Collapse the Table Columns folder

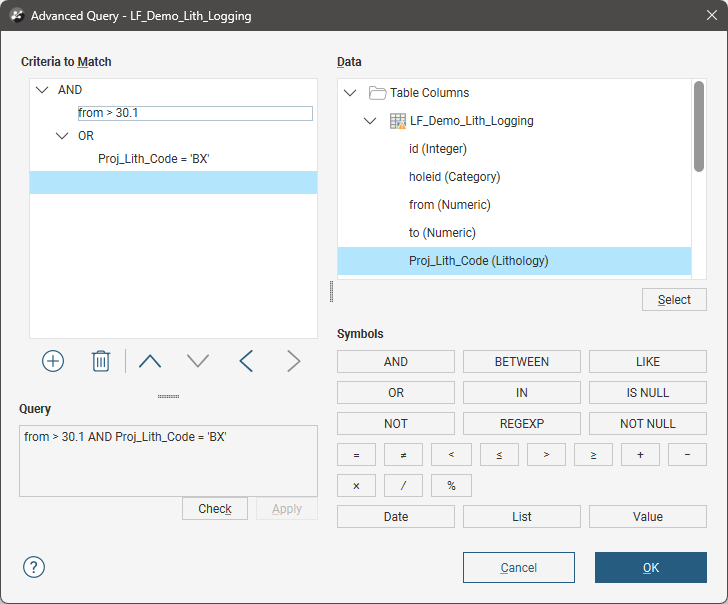click(x=350, y=93)
